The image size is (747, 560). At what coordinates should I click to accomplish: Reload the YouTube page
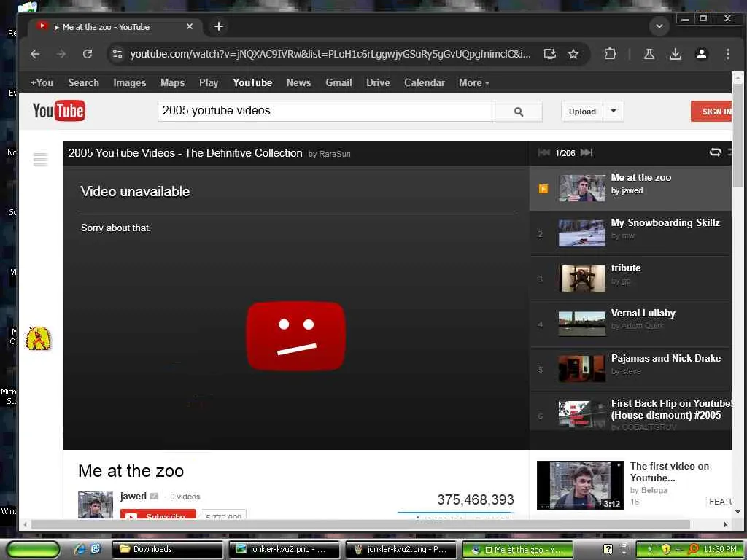point(88,54)
